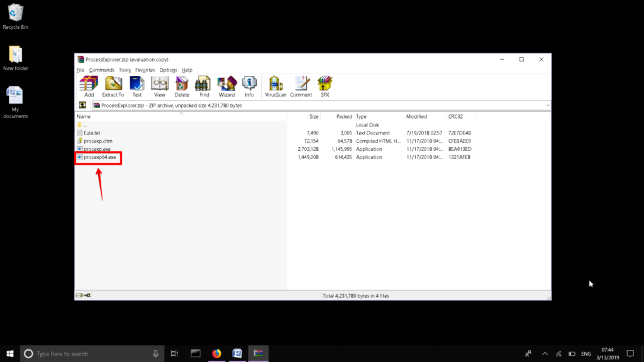The image size is (644, 362).
Task: Click the WinRAR taskbar icon
Action: coord(258,353)
